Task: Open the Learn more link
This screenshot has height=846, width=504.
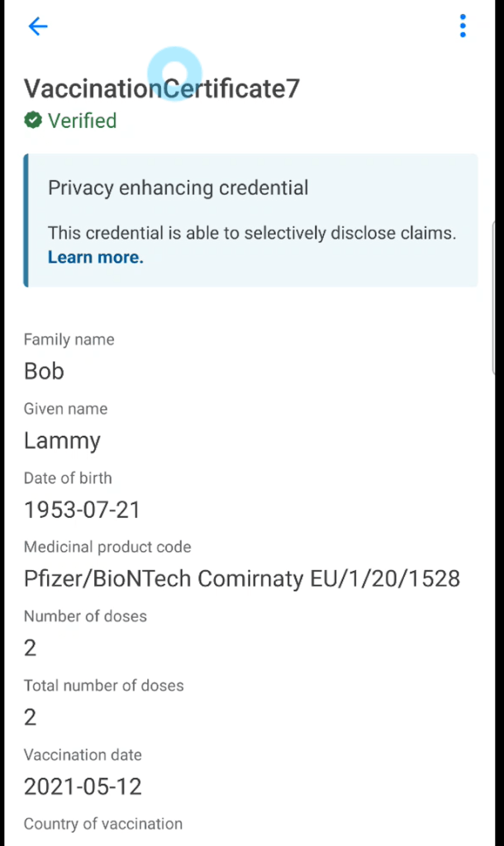Action: click(95, 257)
